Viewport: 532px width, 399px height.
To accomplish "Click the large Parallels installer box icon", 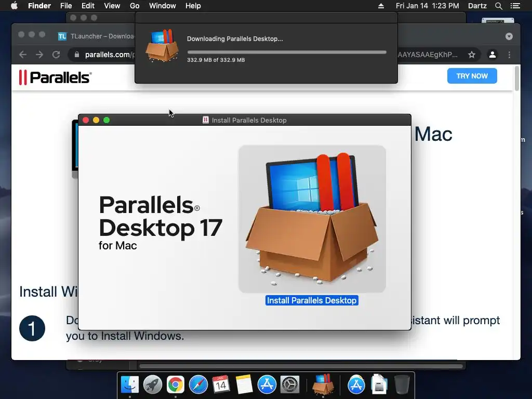I will (x=312, y=219).
